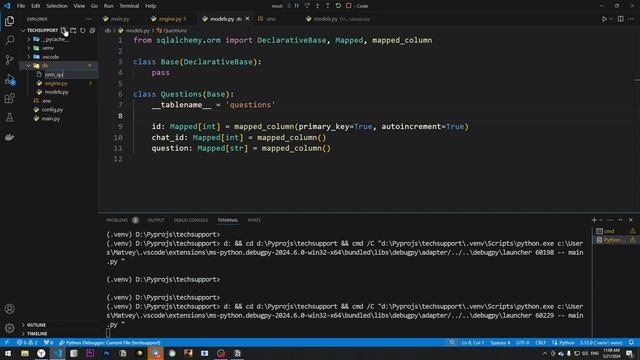Open the Accounts menu in the activity bar
Image resolution: width=640 pixels, height=360 pixels.
(x=9, y=309)
